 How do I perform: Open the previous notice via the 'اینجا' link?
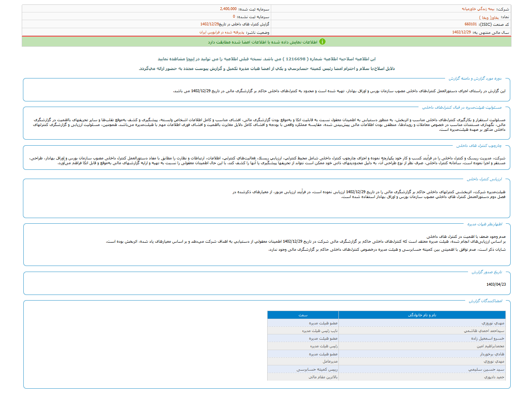190,59
